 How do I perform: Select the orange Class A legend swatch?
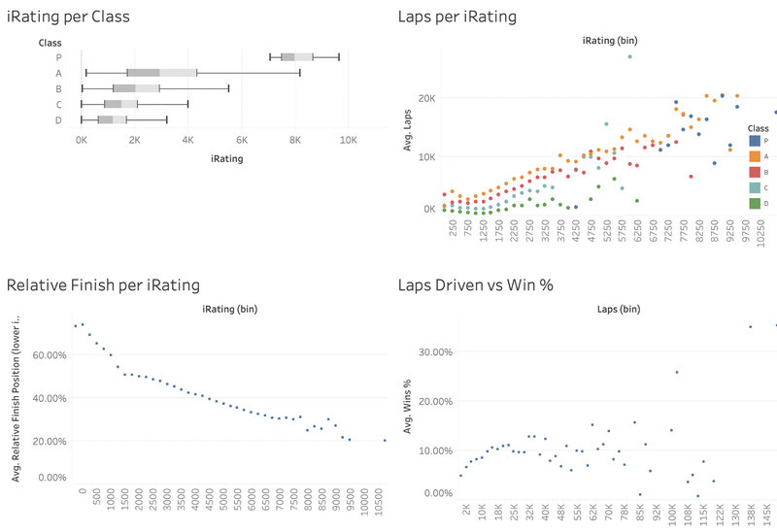(753, 156)
